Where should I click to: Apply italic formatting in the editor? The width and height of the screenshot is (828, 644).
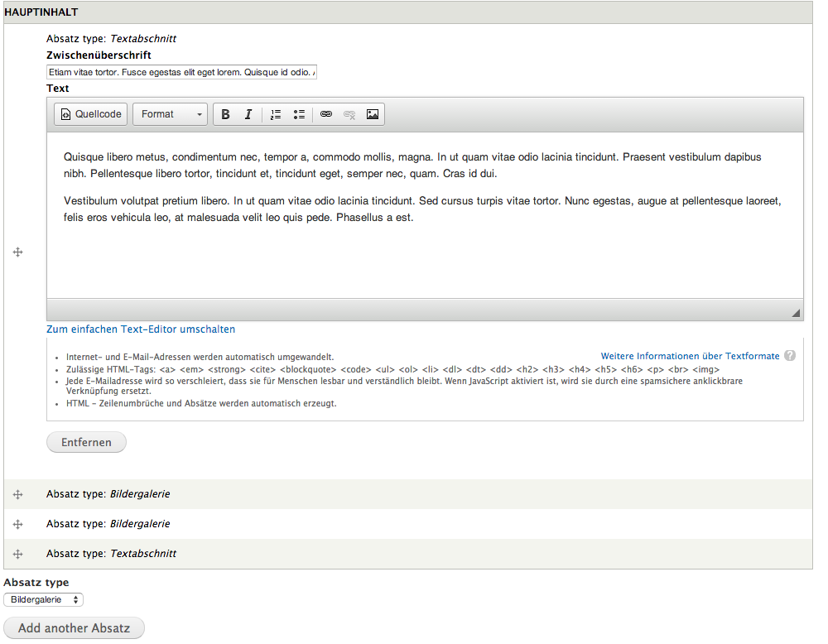(x=248, y=114)
